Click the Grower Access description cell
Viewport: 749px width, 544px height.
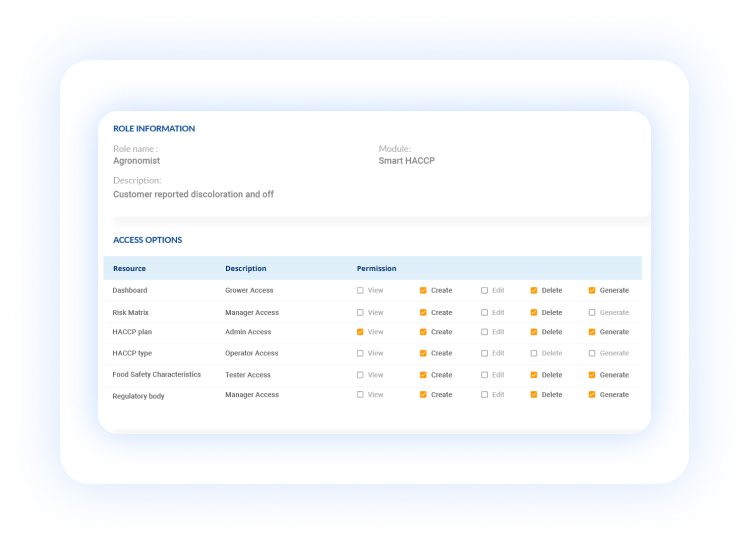pyautogui.click(x=249, y=290)
